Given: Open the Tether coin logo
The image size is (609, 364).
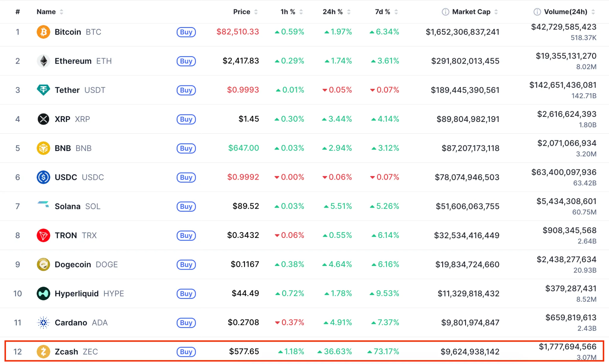Looking at the screenshot, I should click(x=43, y=90).
